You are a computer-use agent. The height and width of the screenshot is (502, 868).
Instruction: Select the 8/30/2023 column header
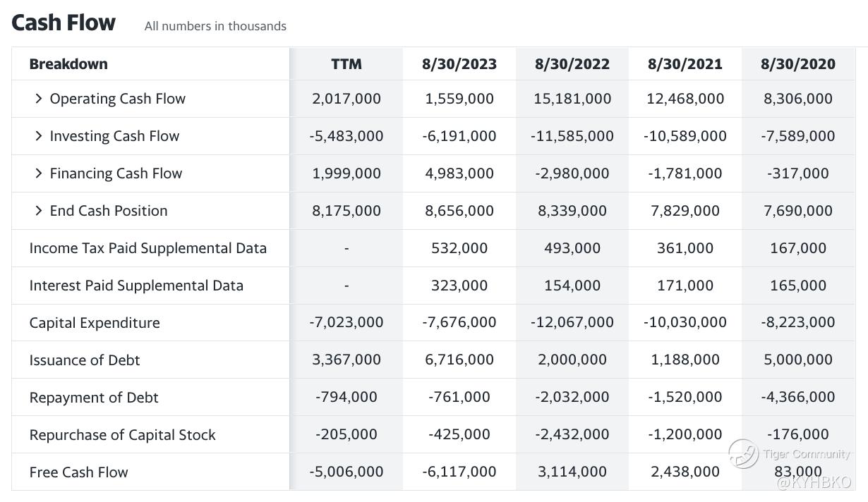tap(459, 64)
